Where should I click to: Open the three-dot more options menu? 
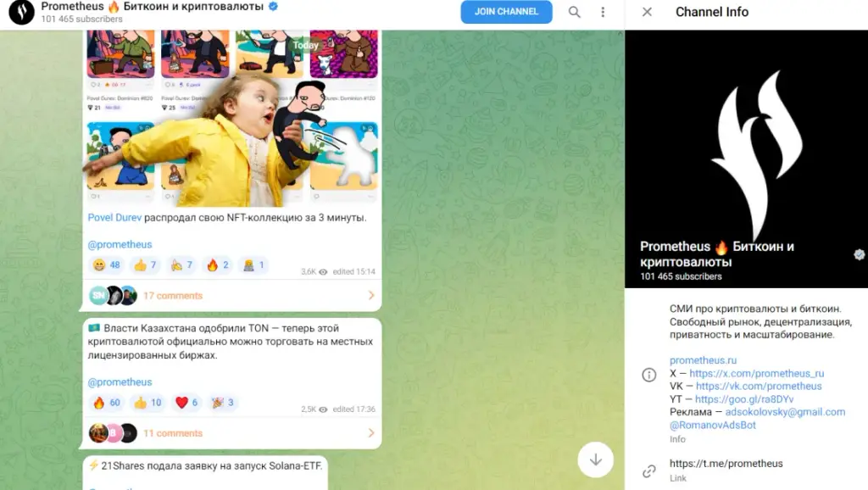point(603,12)
